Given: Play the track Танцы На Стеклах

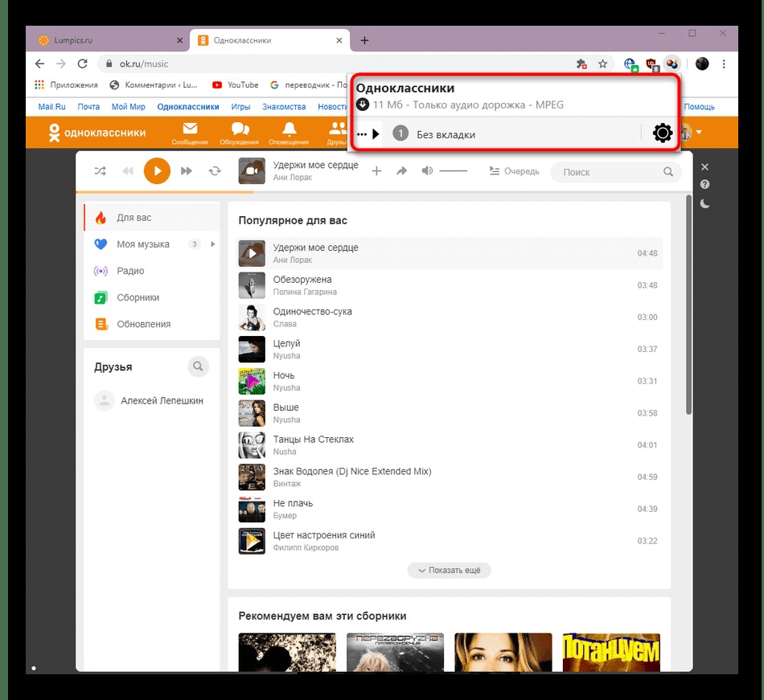Looking at the screenshot, I should click(x=450, y=445).
